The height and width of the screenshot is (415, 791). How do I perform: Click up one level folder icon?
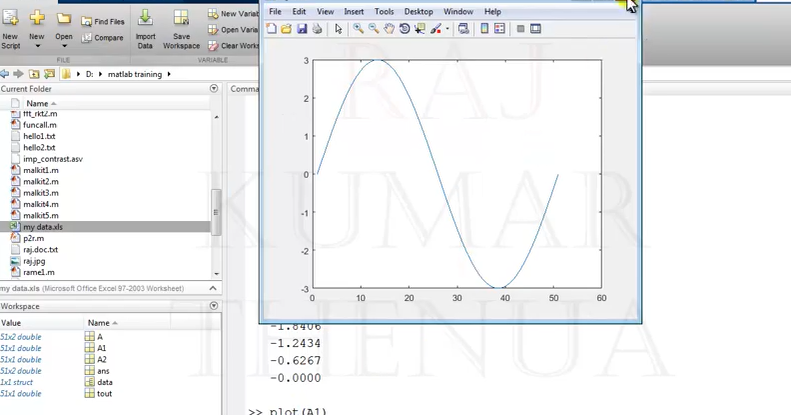34,74
